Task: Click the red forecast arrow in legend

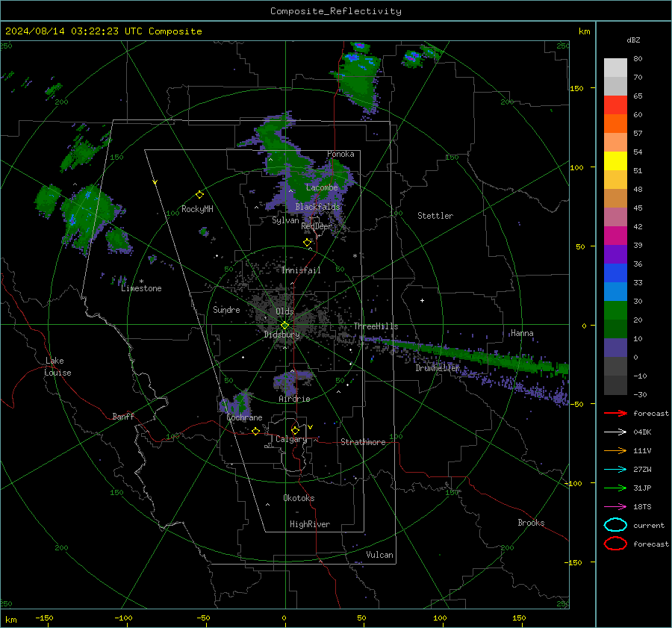Action: coord(615,413)
